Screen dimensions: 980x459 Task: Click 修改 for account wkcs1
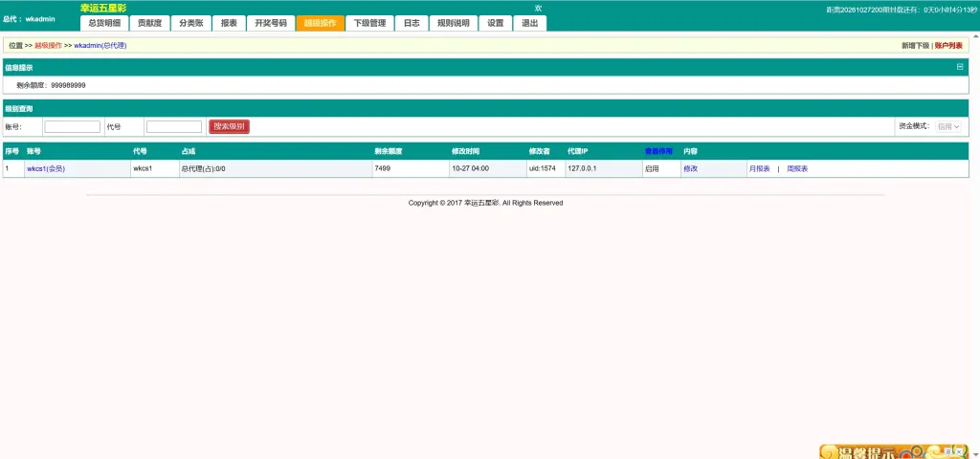[x=691, y=168]
